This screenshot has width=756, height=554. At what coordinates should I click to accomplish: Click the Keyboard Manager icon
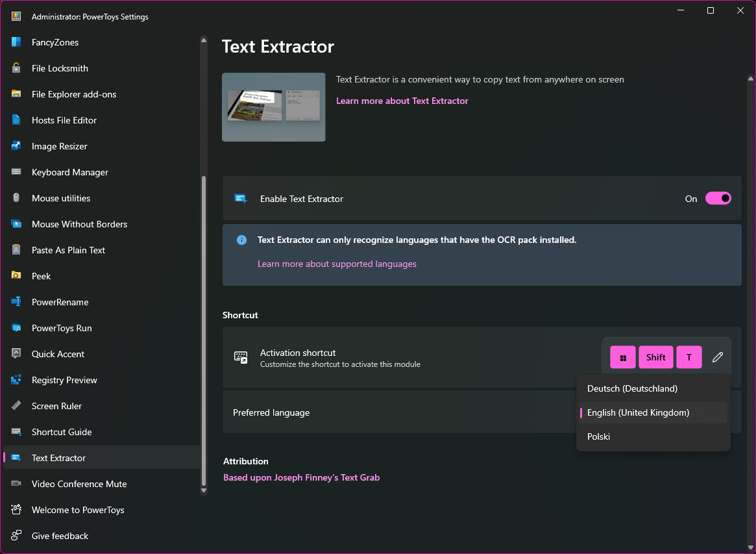click(16, 172)
